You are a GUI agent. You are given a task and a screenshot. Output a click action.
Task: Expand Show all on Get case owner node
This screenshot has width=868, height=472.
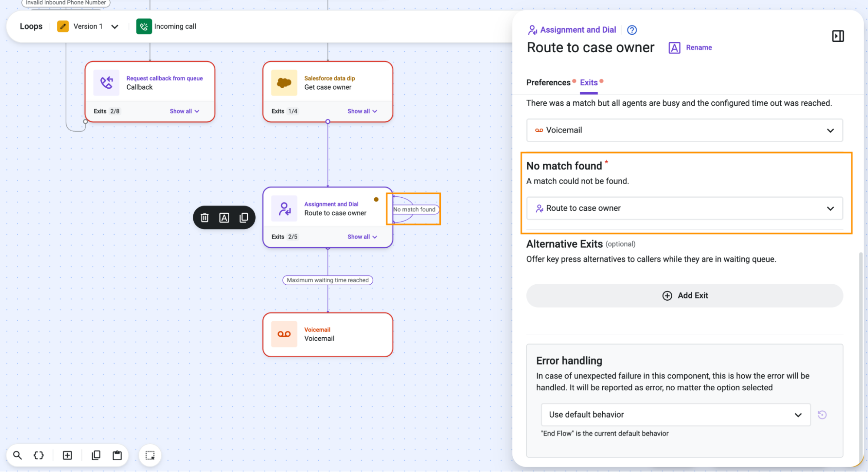click(x=362, y=111)
